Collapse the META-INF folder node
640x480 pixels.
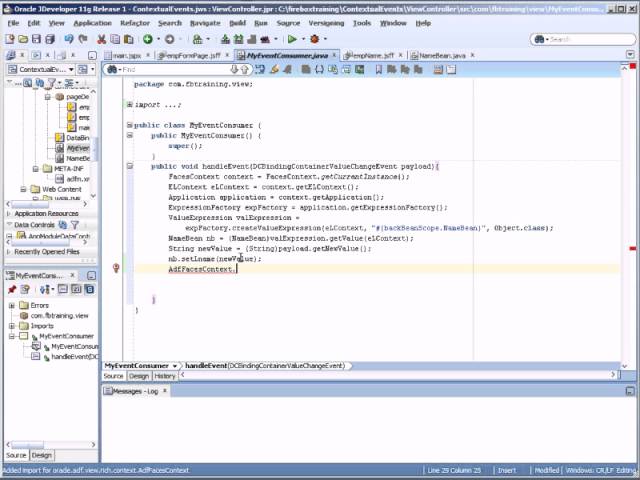[x=36, y=169]
